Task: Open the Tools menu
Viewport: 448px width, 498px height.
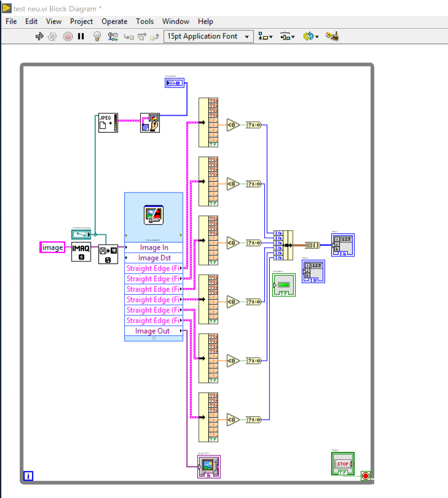Action: (145, 22)
